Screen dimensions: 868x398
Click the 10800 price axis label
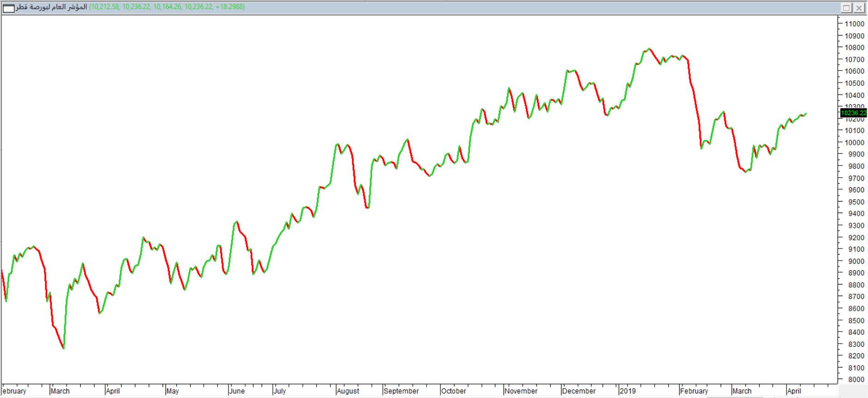[854, 48]
